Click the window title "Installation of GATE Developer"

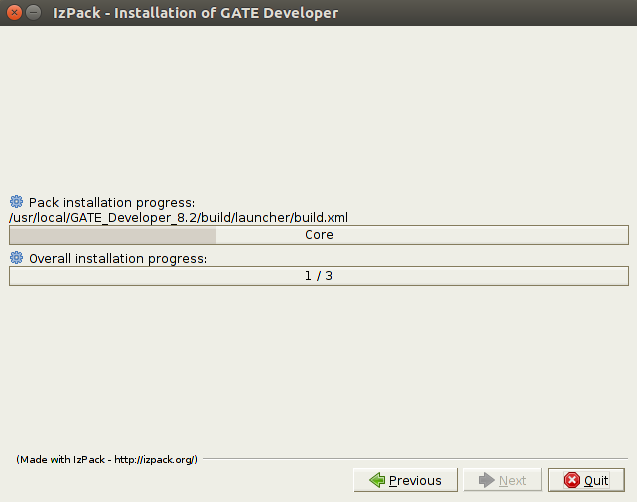[226, 13]
